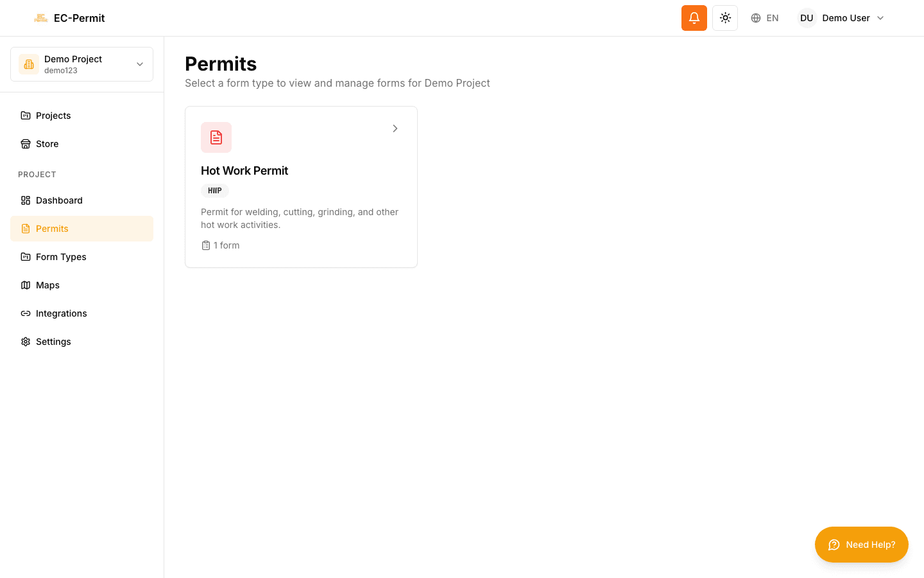
Task: Open Hot Work Permit via the chevron arrow
Action: [395, 128]
